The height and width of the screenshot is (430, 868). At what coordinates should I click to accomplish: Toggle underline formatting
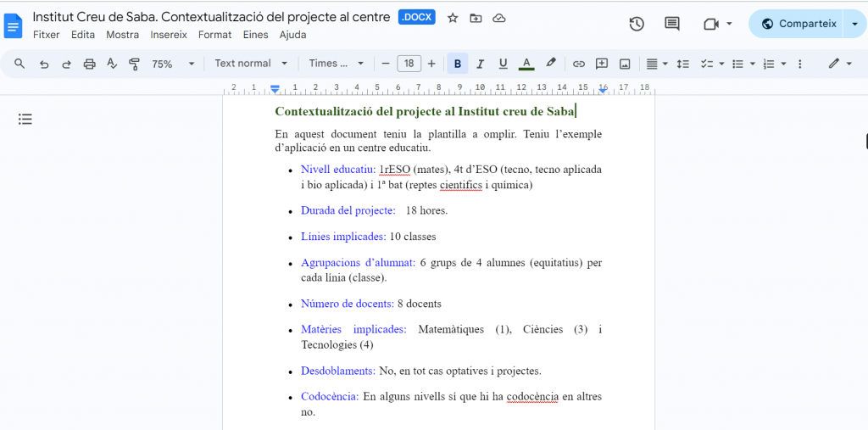(503, 64)
